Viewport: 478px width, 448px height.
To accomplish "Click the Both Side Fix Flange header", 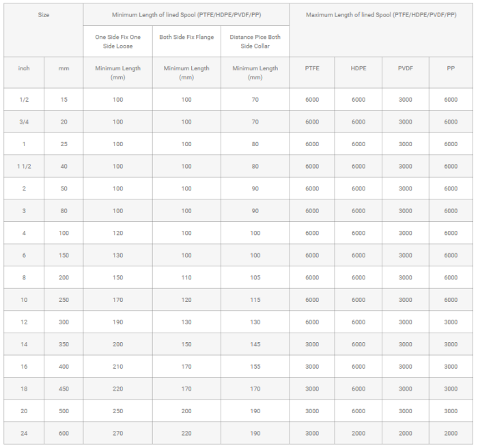I will coord(186,37).
